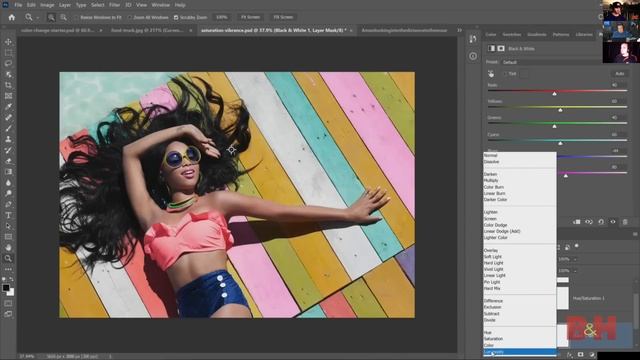Select the Dodge tool
The width and height of the screenshot is (640, 360).
coord(8,193)
